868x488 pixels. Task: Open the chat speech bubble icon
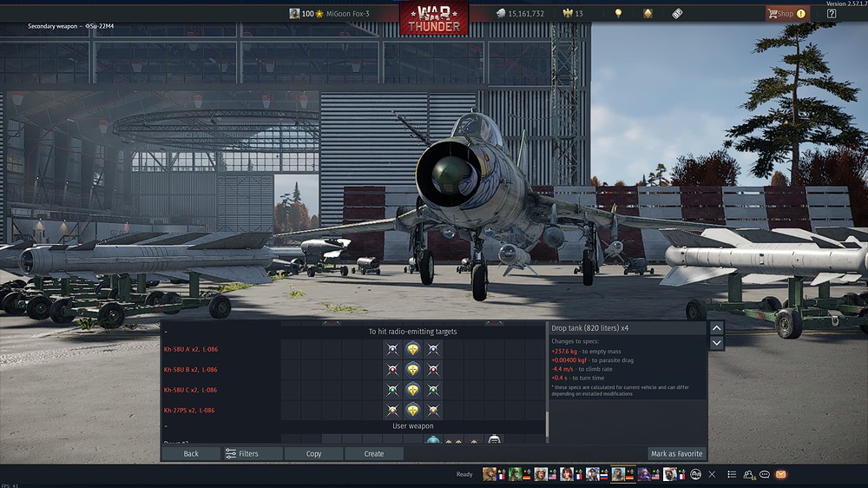pos(765,474)
